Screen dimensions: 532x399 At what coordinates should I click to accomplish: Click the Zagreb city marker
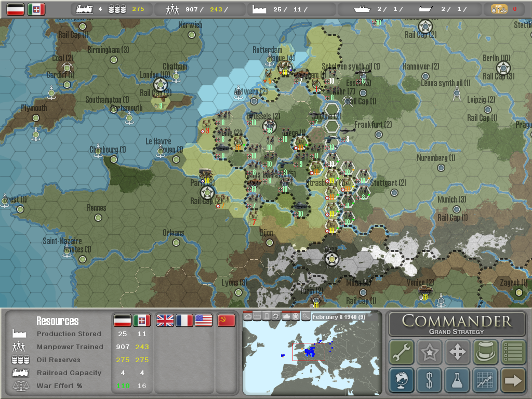pos(519,292)
